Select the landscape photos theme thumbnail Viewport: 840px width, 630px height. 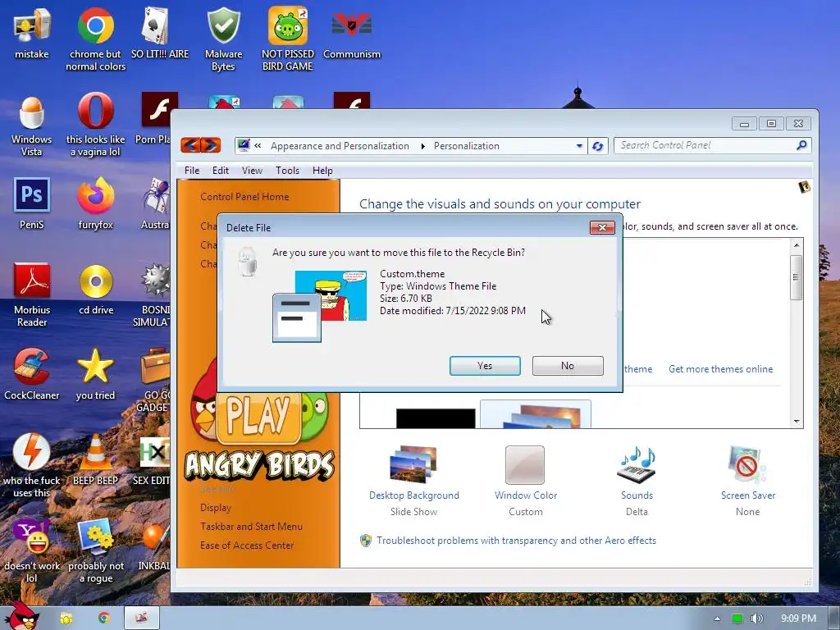click(536, 414)
